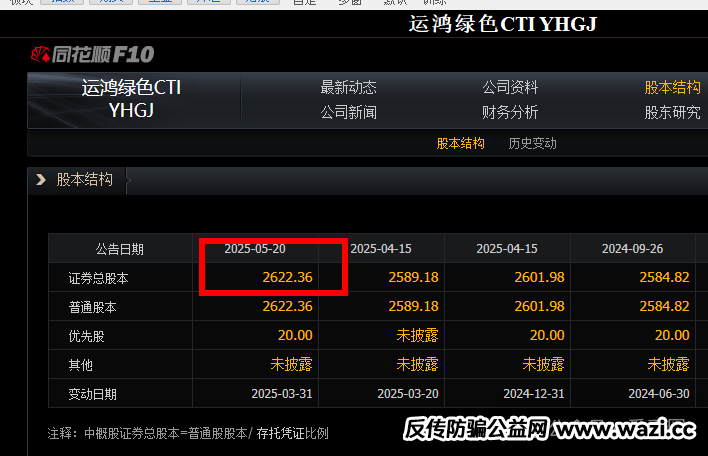Click the 变动日期 value 2025-03-31
708x456 pixels.
[x=282, y=394]
